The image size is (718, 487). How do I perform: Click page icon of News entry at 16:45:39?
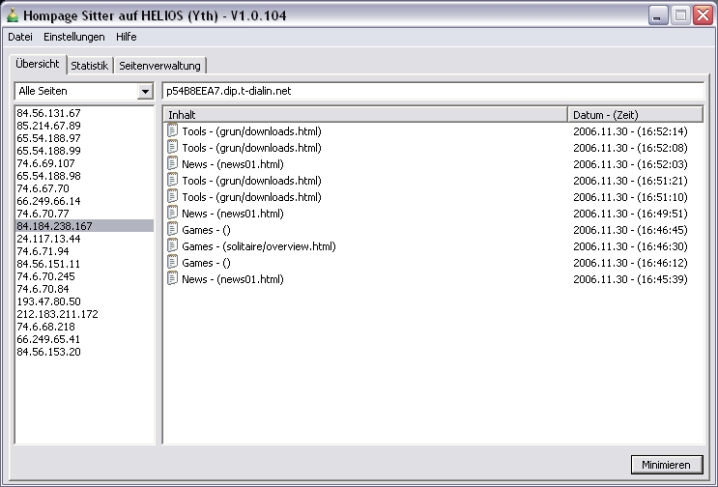click(172, 279)
